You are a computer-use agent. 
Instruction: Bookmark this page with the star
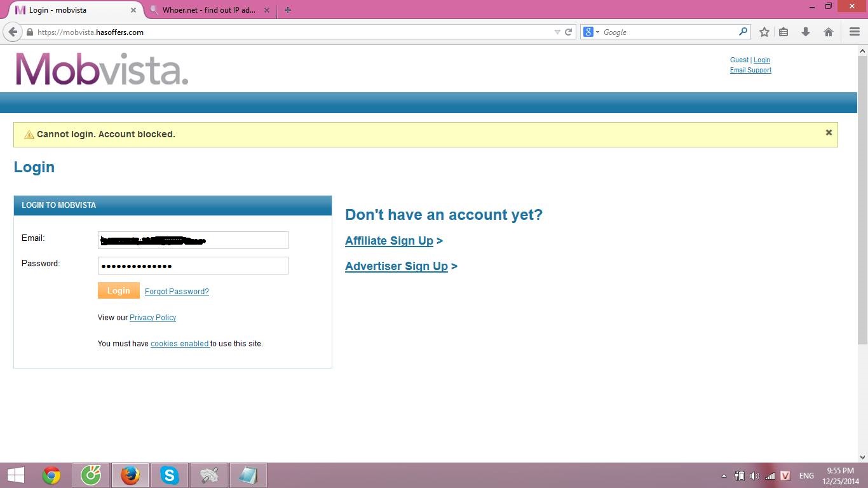coord(764,32)
